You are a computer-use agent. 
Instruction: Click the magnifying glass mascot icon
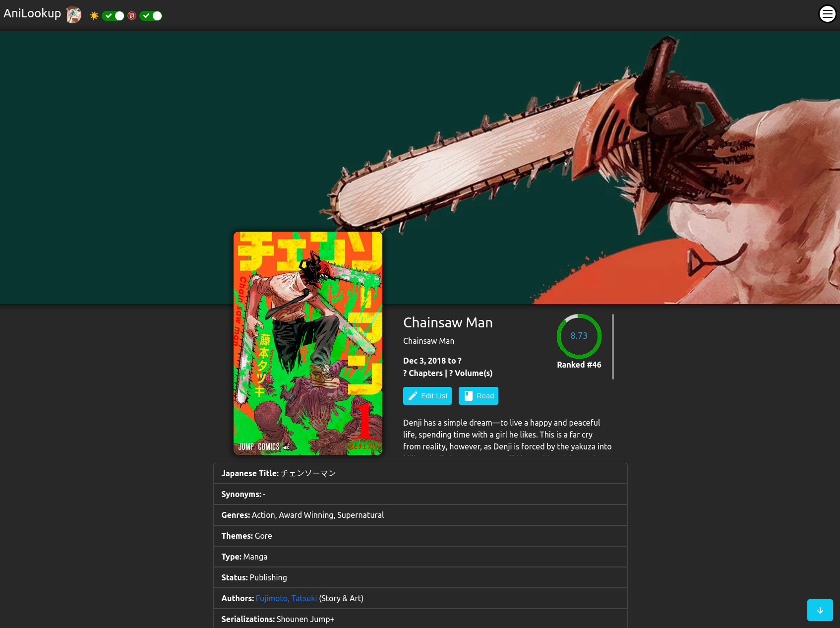point(74,14)
